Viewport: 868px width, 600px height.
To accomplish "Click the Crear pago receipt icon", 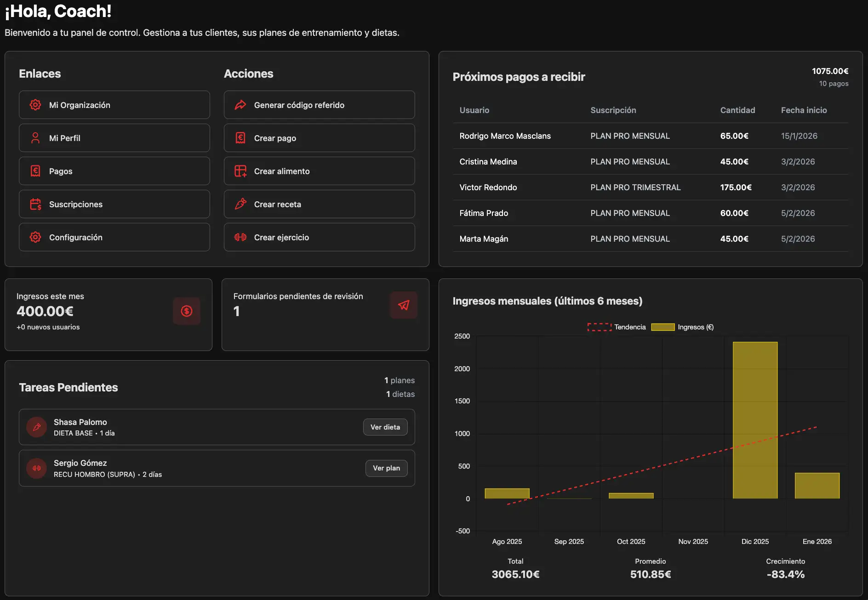I will pyautogui.click(x=240, y=138).
